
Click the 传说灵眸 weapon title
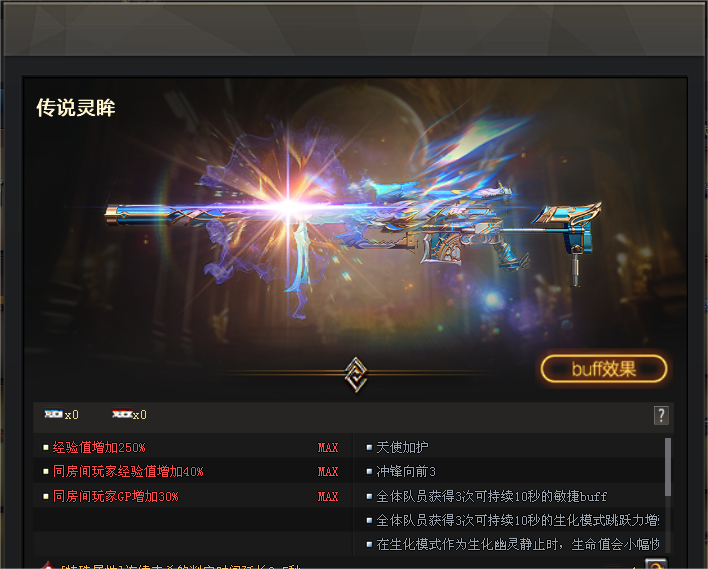point(75,107)
